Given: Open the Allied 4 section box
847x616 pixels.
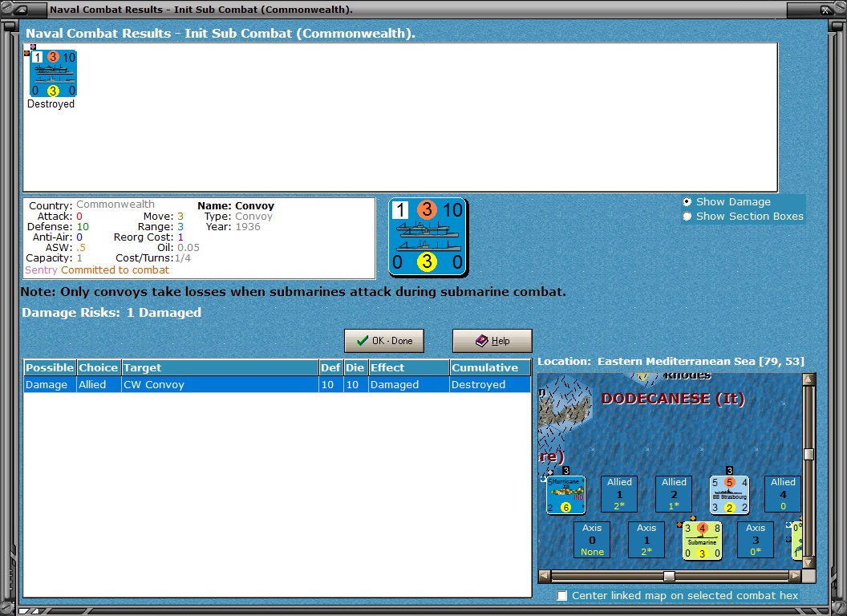Looking at the screenshot, I should point(783,494).
